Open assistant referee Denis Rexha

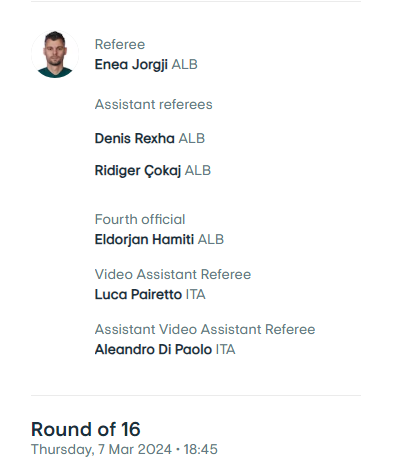pyautogui.click(x=135, y=138)
